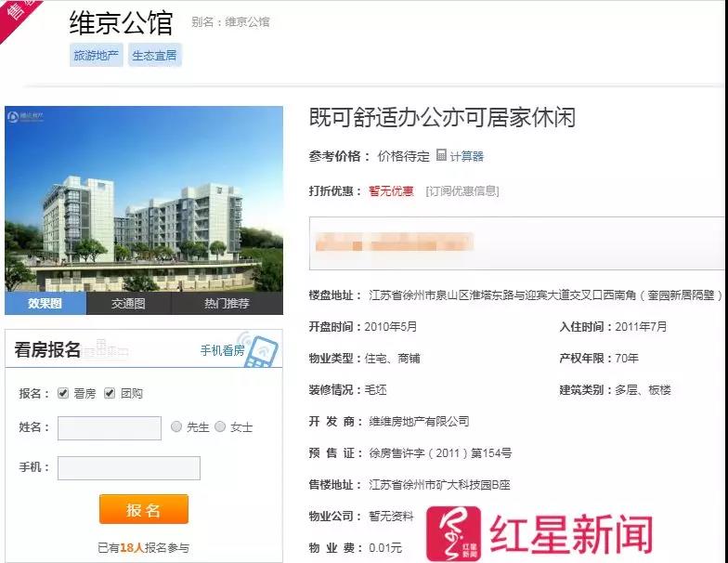
Task: Open the 手机看房 link
Action: tap(223, 350)
